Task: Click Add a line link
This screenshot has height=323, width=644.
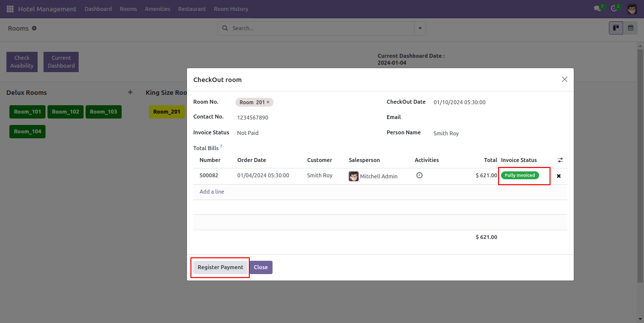Action: pyautogui.click(x=212, y=192)
